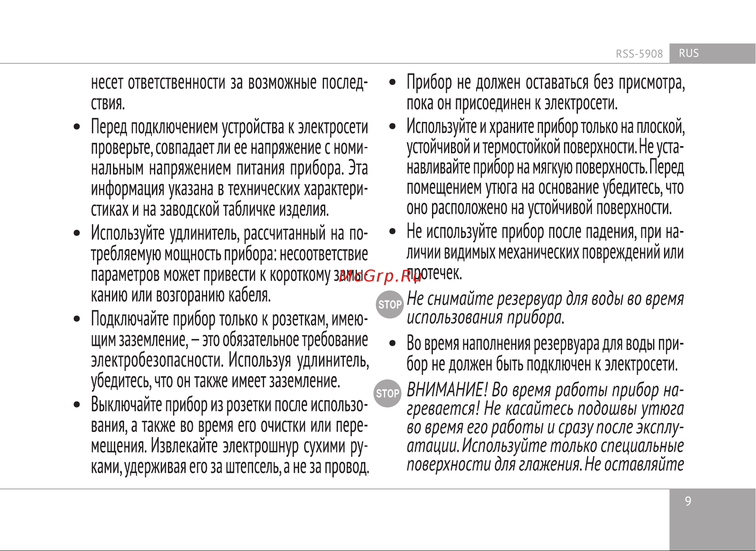
Task: Click the text 'пока он присоединен к электросети.'
Action: click(x=512, y=103)
